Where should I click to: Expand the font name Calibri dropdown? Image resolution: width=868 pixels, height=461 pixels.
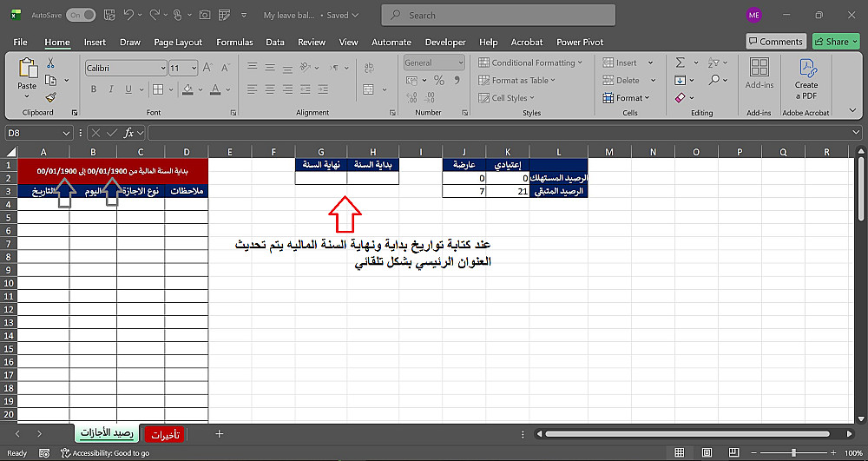(x=163, y=68)
